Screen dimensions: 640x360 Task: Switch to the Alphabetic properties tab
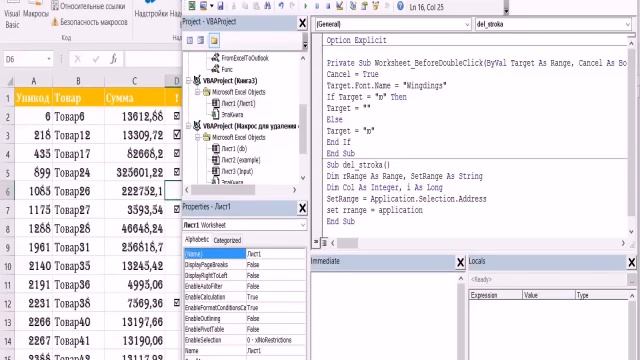coord(197,240)
